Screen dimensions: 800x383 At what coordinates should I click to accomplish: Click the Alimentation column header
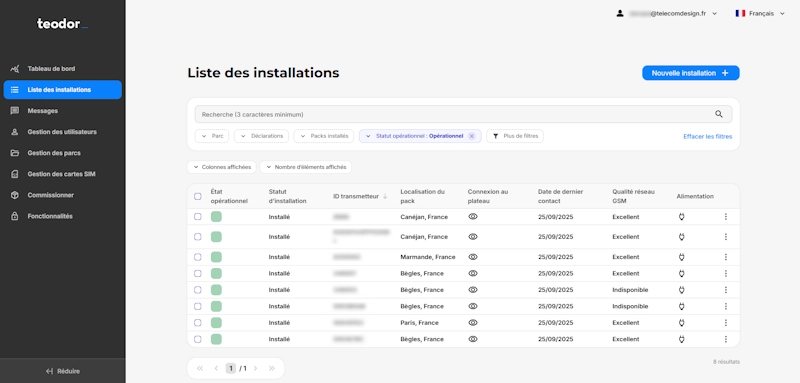tap(695, 196)
